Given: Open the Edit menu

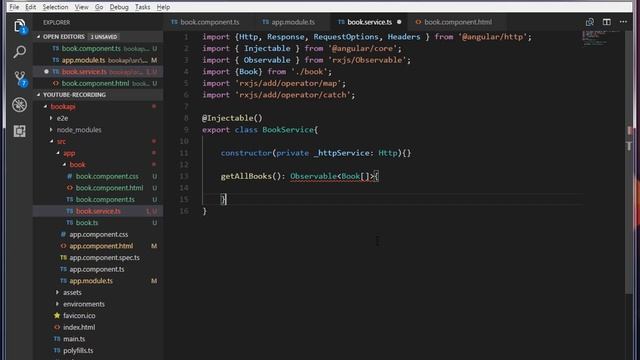Looking at the screenshot, I should 30,7.
